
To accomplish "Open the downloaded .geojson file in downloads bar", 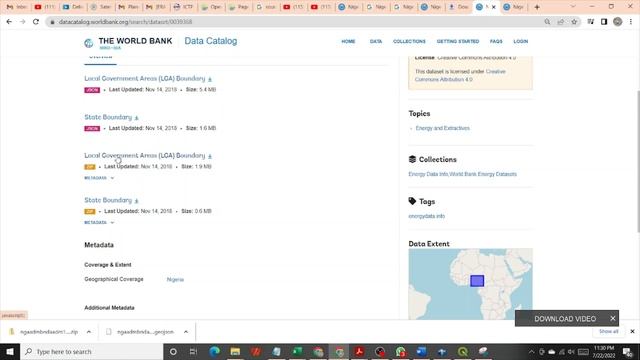I will [145, 332].
